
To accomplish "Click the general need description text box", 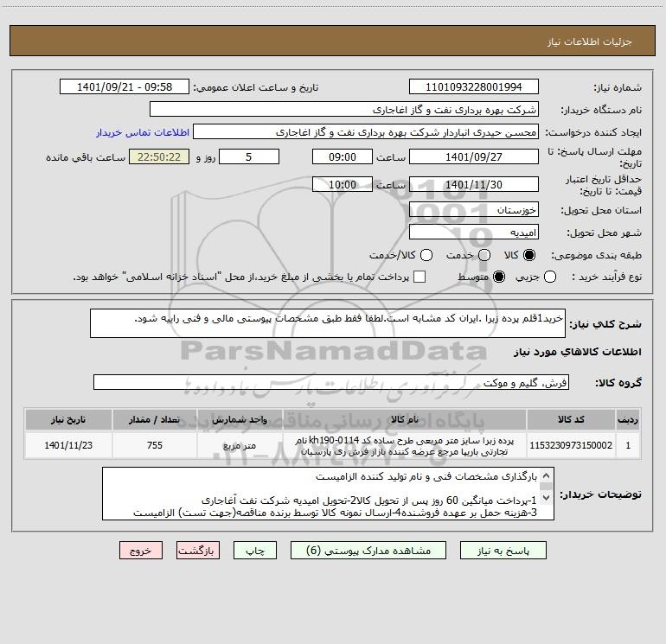I will click(328, 323).
